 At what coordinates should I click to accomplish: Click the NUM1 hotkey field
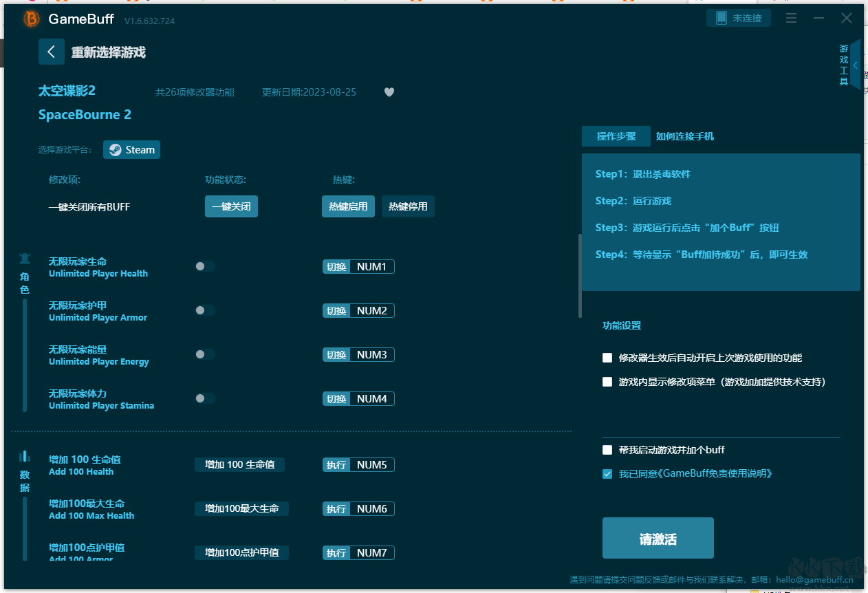tap(372, 267)
